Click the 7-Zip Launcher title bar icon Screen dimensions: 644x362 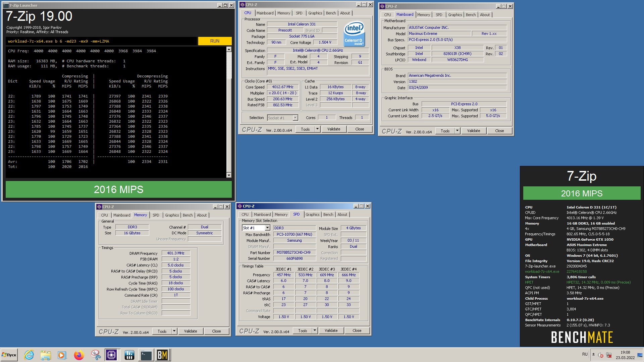point(6,5)
